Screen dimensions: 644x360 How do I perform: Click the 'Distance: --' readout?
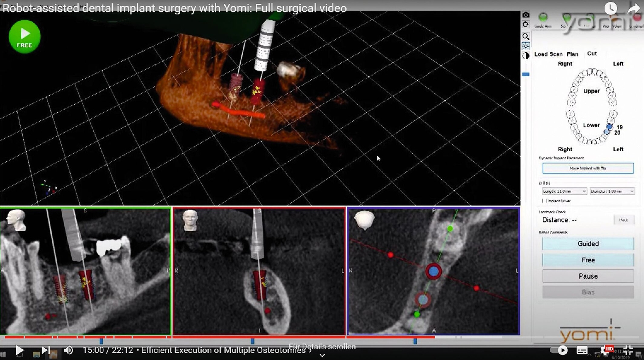tap(560, 220)
